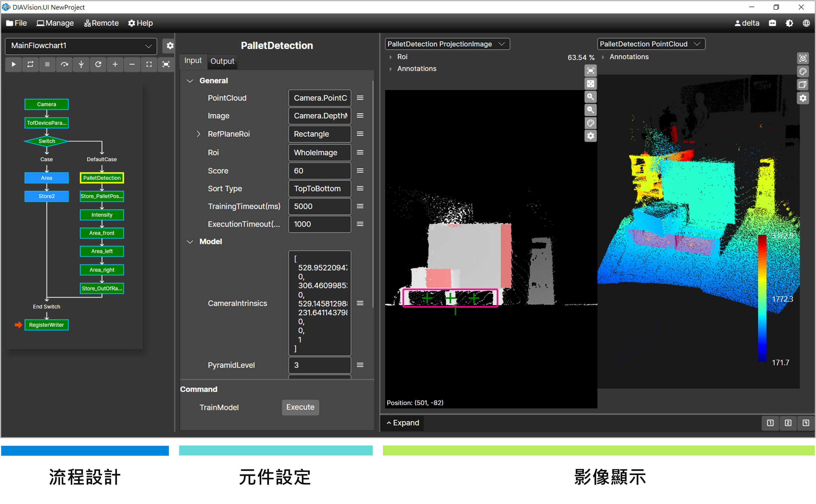Click the PyramidLevel field showing 3
Viewport: 816px width, 504px height.
click(320, 365)
